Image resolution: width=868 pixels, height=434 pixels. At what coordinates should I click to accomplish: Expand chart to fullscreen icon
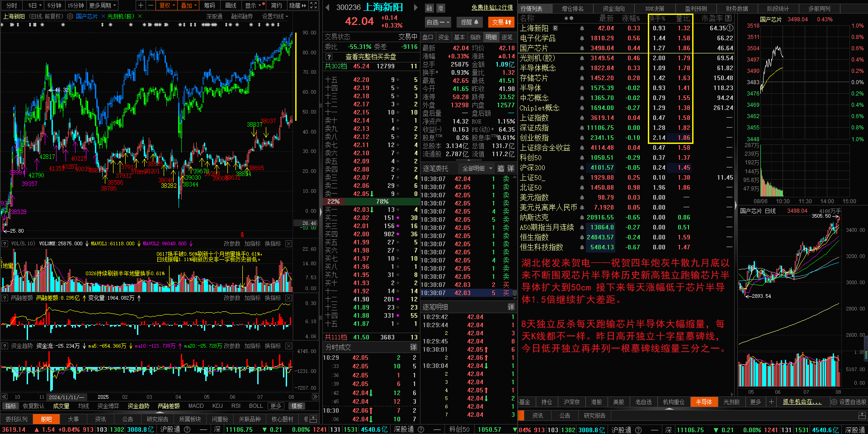click(314, 5)
